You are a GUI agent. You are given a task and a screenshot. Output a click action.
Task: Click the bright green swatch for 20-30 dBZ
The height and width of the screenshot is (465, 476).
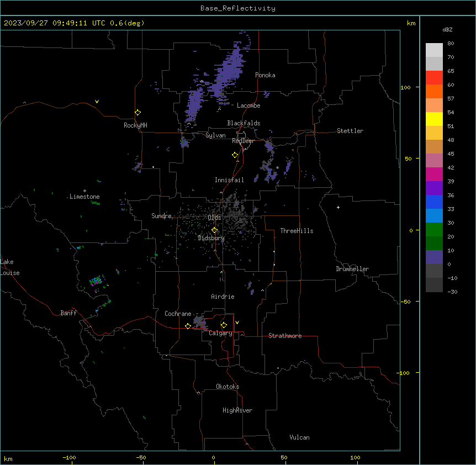pos(434,230)
